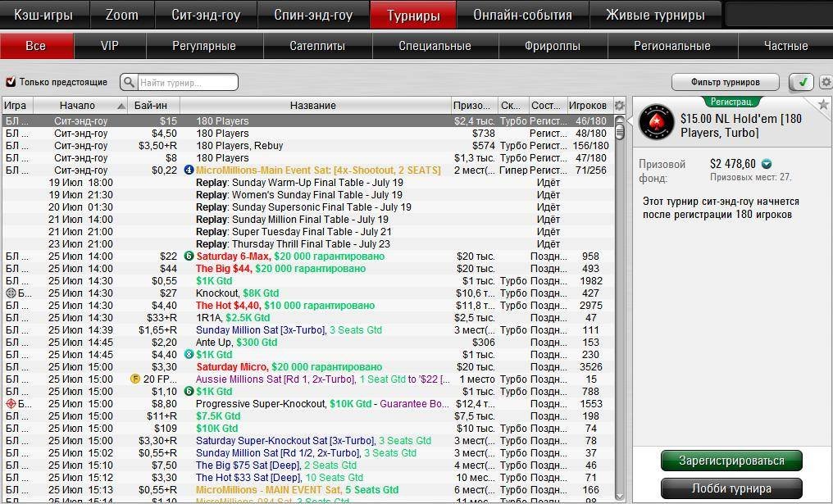Sort by the 'Начало' column header
Screen dimensions: 833x504
tap(78, 106)
